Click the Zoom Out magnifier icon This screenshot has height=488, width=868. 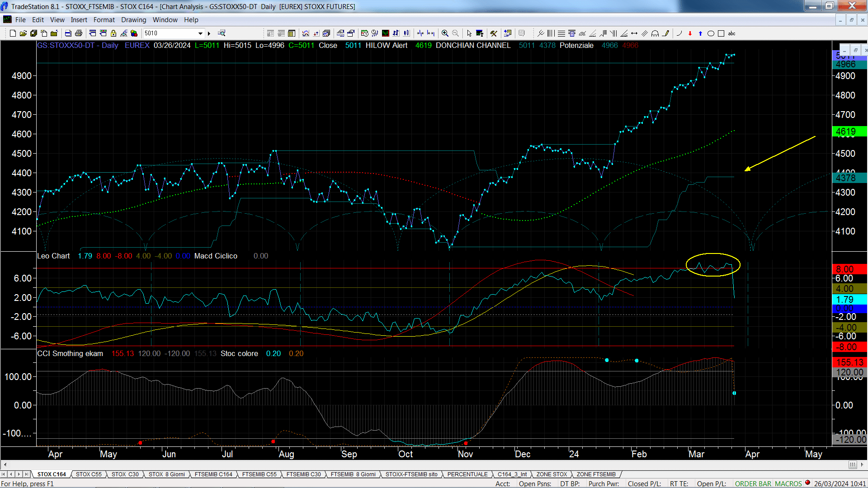point(455,33)
